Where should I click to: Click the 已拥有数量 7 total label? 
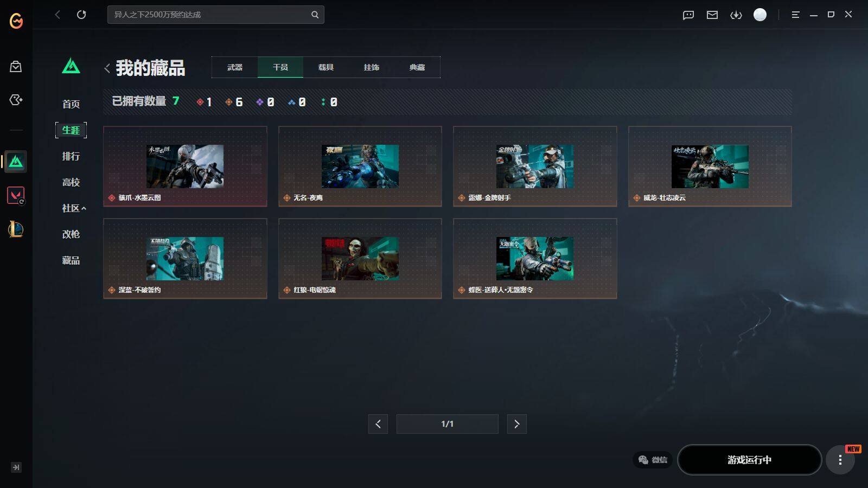tap(145, 101)
